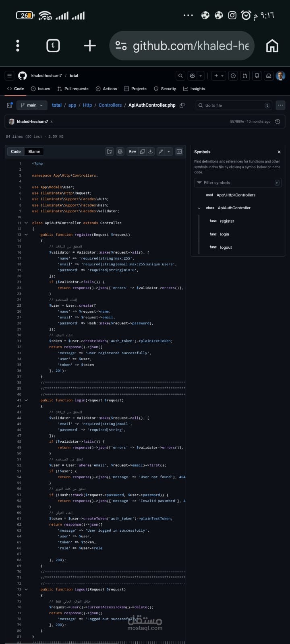Open the Raw file view
Screen dimensions: 290x644
point(133,152)
